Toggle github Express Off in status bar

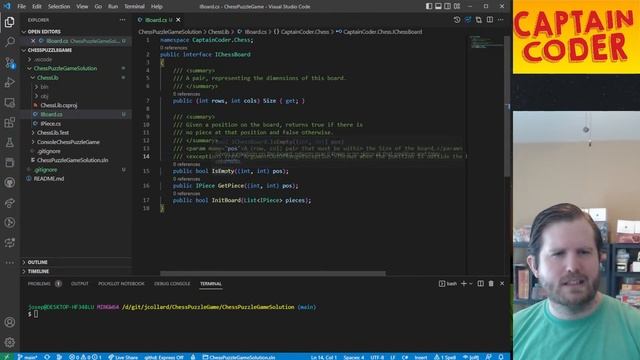[164, 357]
